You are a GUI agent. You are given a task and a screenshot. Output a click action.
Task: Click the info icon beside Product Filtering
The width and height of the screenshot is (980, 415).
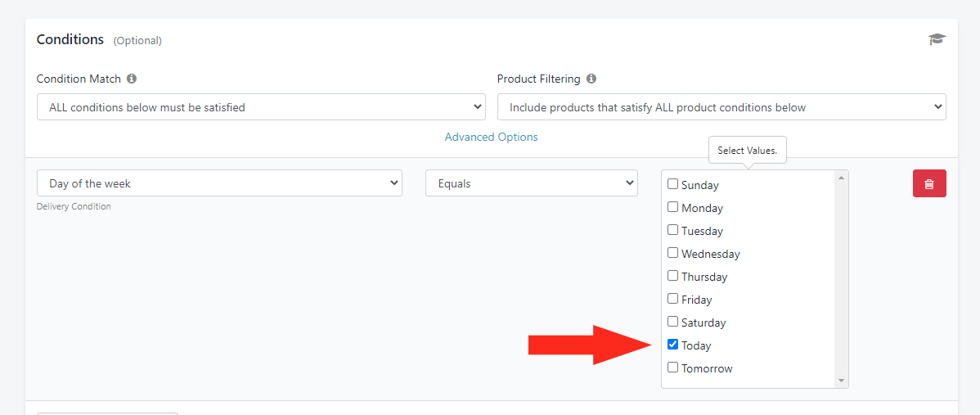[x=591, y=79]
